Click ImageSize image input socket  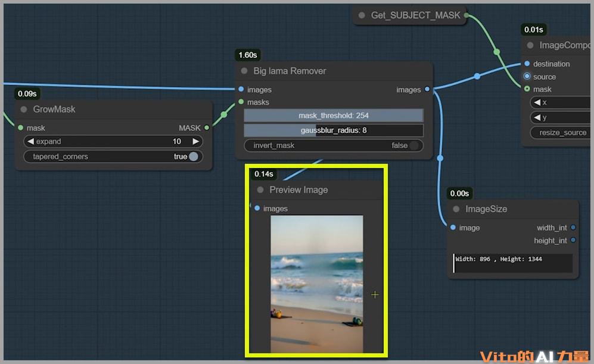tap(453, 228)
